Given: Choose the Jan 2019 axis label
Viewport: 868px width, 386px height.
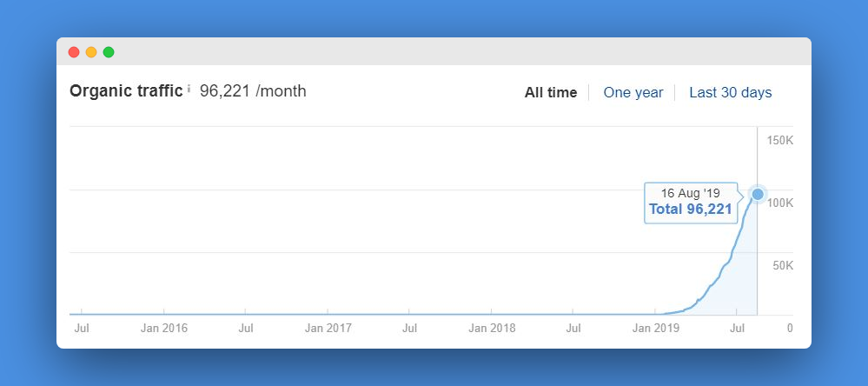Looking at the screenshot, I should click(x=655, y=328).
